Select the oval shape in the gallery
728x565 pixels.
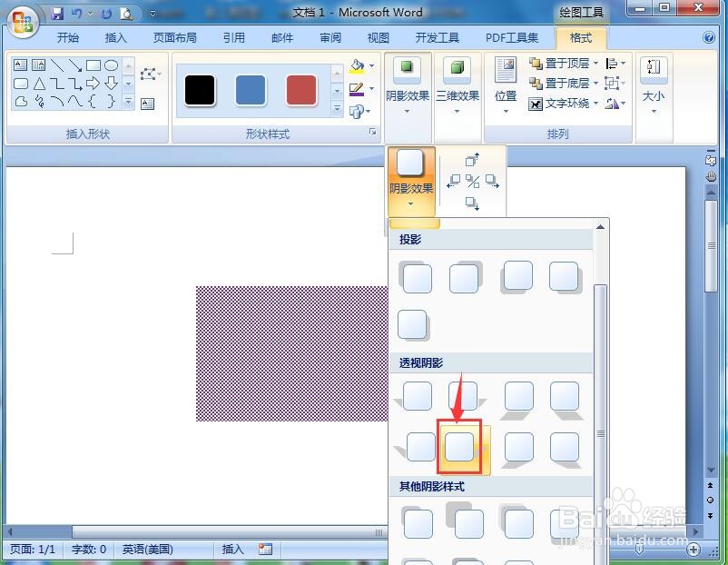tap(112, 64)
